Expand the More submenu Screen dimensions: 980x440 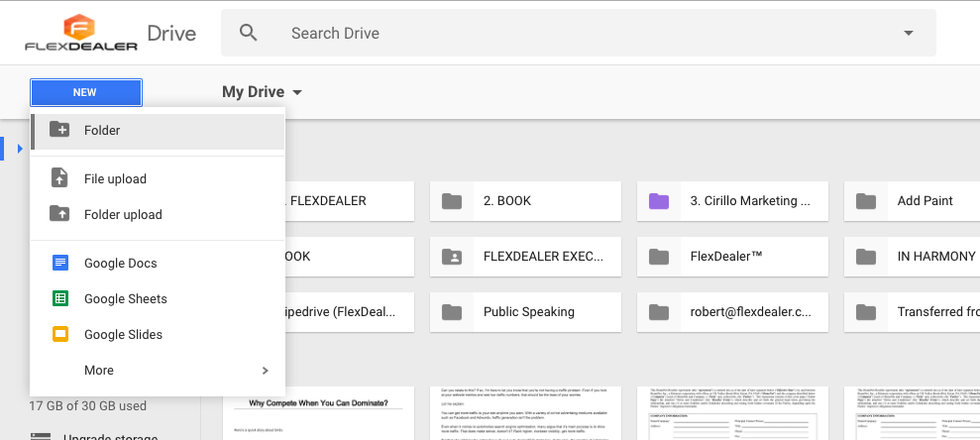click(x=265, y=371)
